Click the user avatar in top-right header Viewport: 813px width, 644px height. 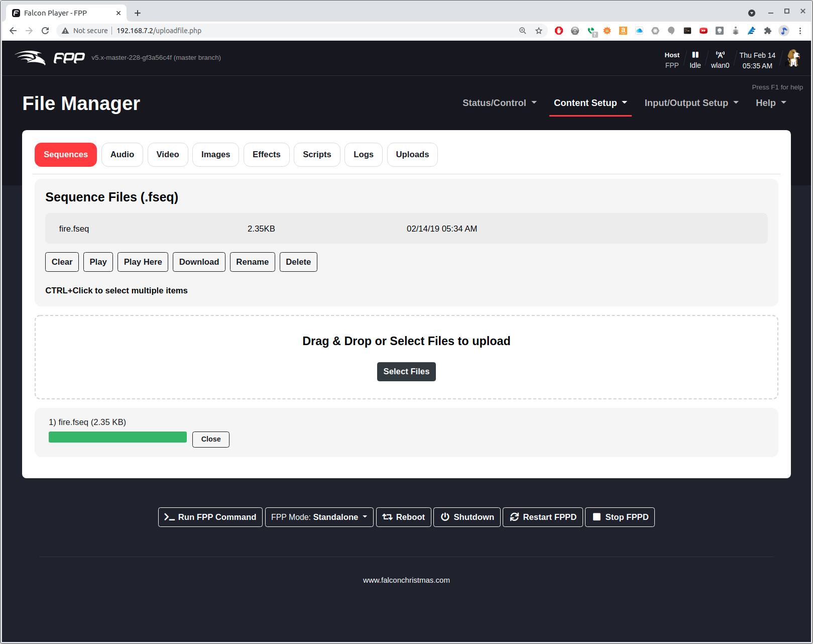pos(793,58)
